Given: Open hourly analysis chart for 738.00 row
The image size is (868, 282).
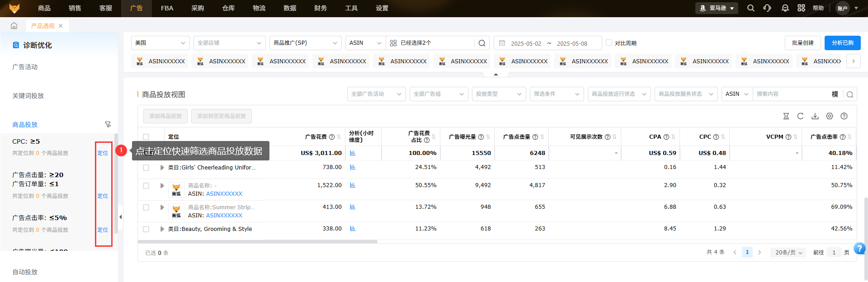Looking at the screenshot, I should [353, 167].
